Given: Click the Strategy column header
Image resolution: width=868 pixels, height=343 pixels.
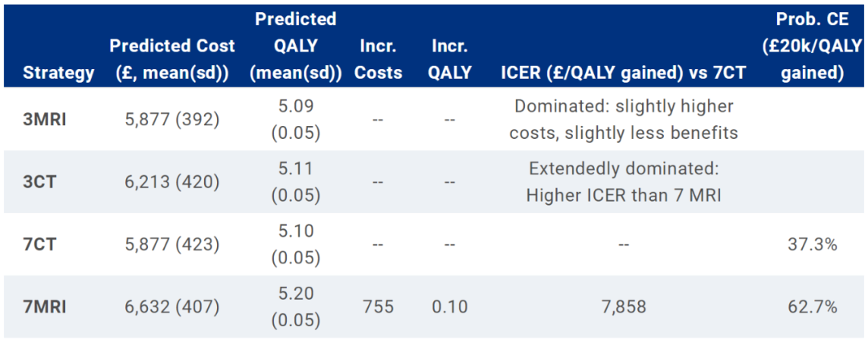Looking at the screenshot, I should [58, 73].
